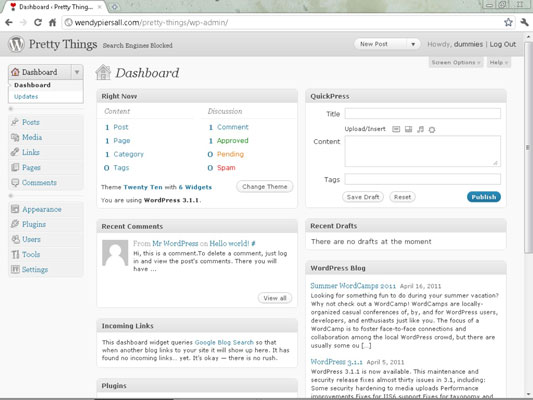Click the Links chain icon in sidebar

pos(15,152)
